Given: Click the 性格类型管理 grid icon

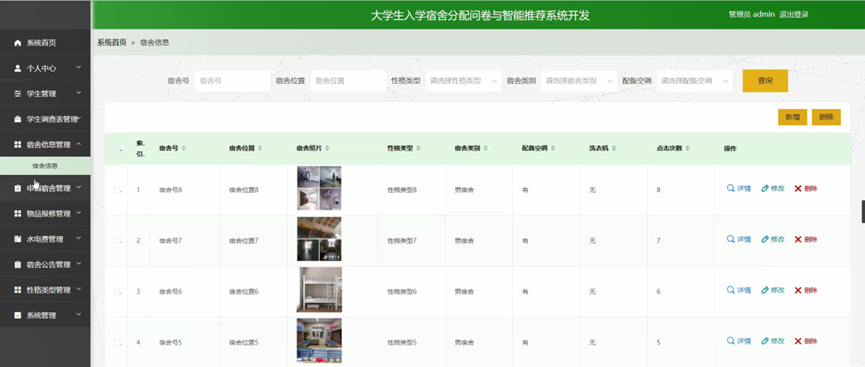Looking at the screenshot, I should click(18, 290).
